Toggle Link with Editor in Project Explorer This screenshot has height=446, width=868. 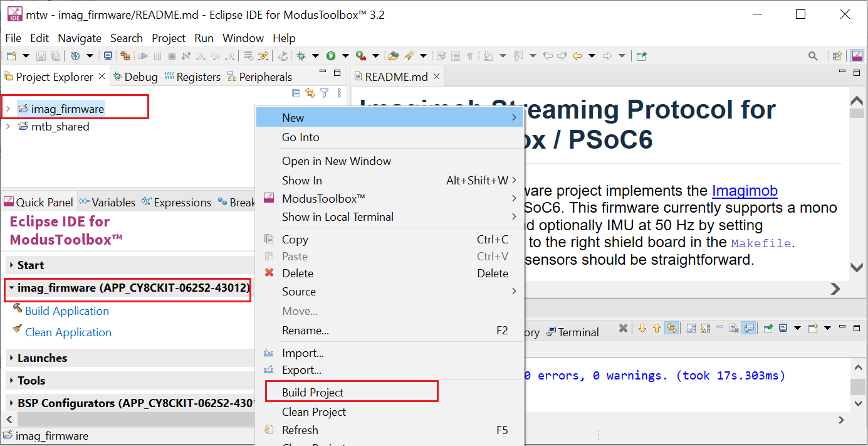click(x=310, y=93)
